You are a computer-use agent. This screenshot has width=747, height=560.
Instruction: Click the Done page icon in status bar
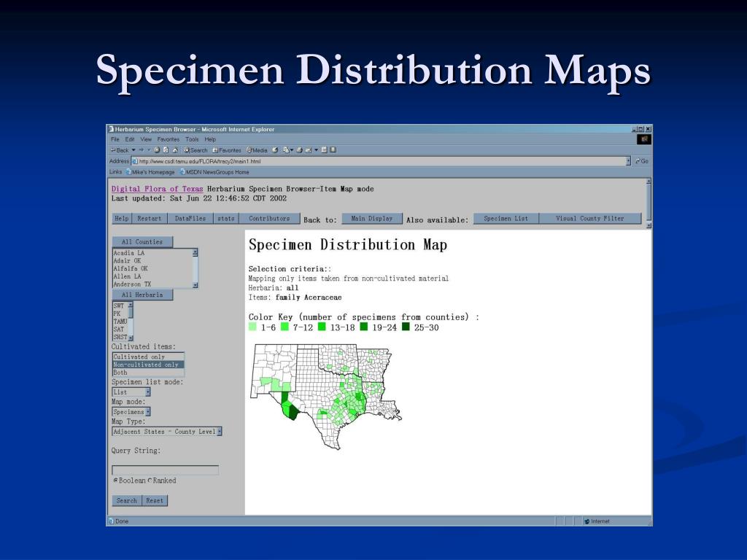(x=112, y=521)
